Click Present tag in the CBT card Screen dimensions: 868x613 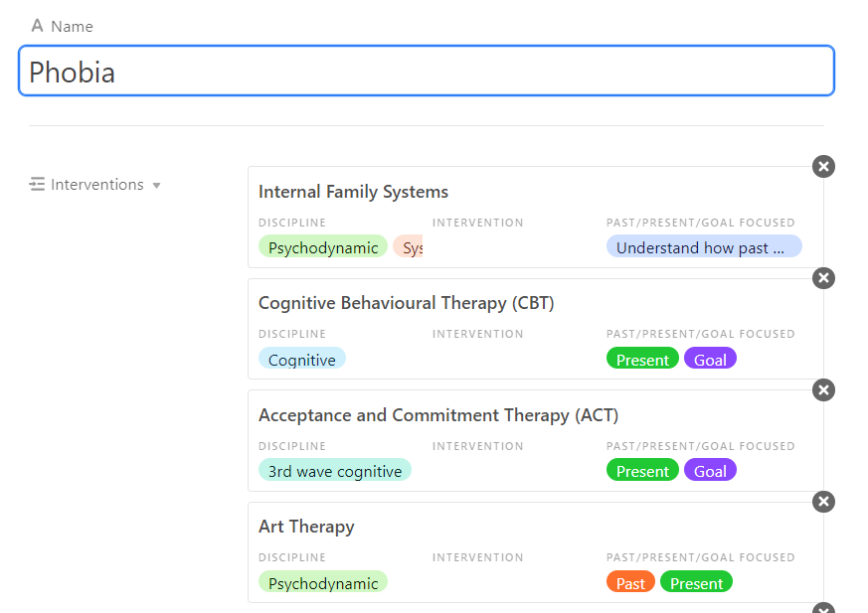click(642, 359)
